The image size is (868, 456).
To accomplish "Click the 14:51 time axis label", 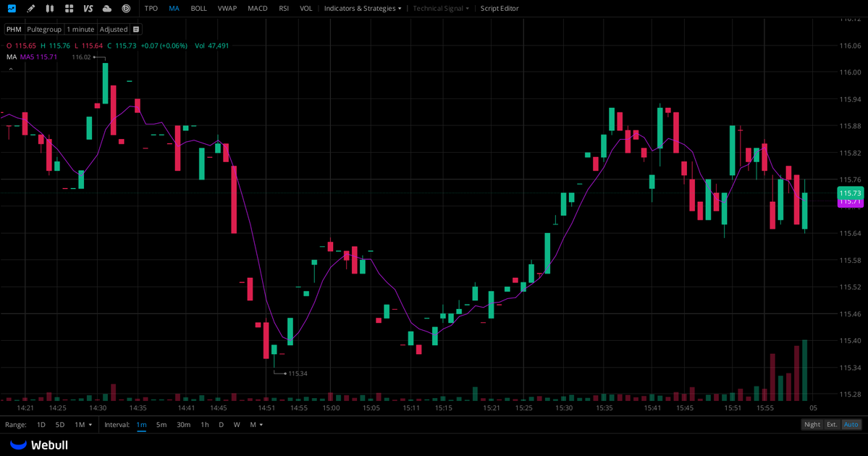I will tap(266, 408).
